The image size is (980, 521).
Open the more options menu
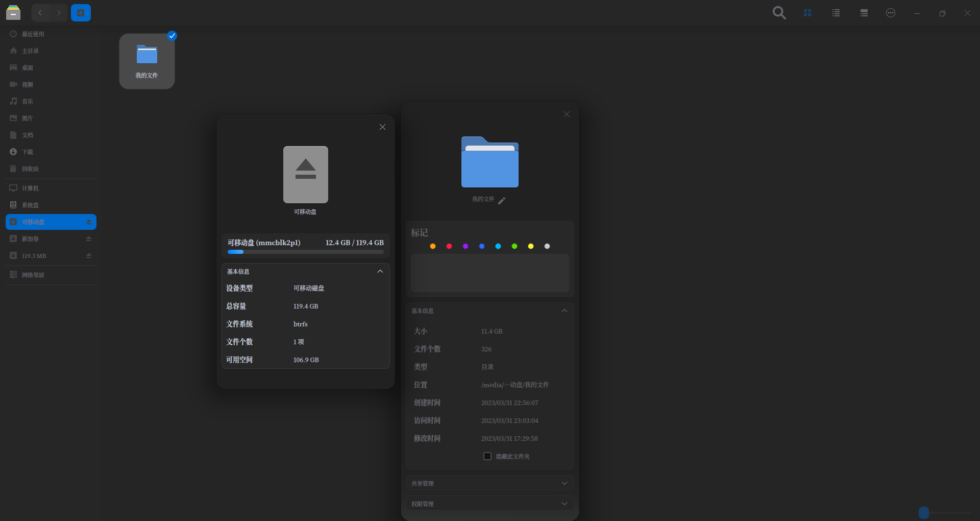tap(890, 13)
